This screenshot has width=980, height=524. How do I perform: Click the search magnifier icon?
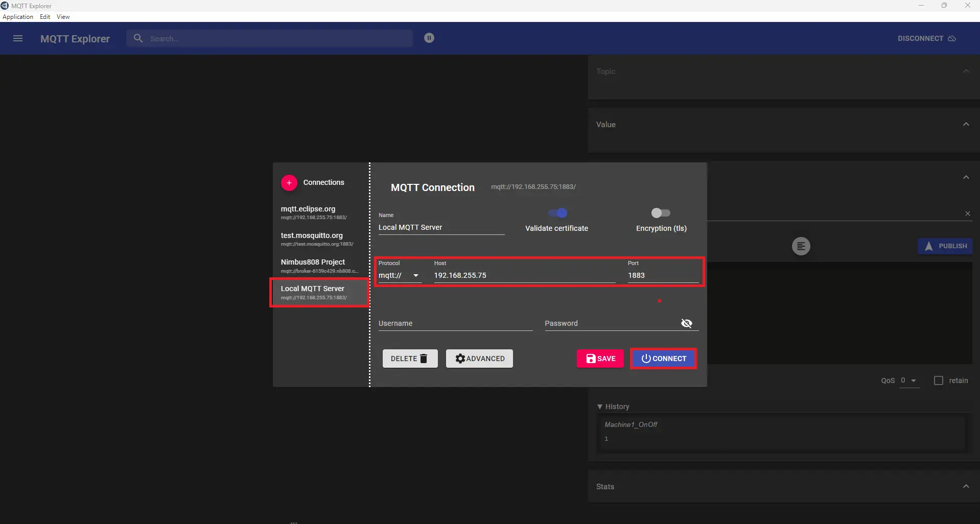[x=138, y=38]
